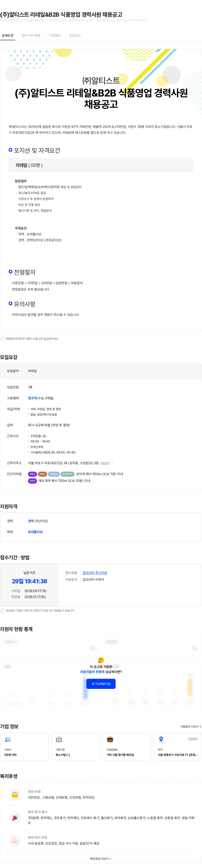This screenshot has width=202, height=868.
Task: Click the '지원자 현황 통계' heading
Action: 16,629
